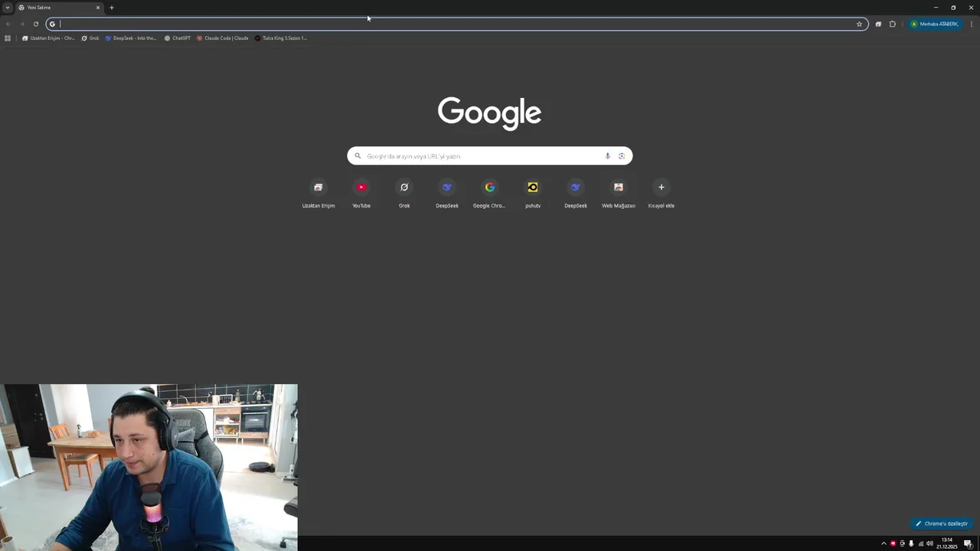Open Uzaktan Erişim bookmark in bookmarks bar
The image size is (980, 551).
pyautogui.click(x=48, y=38)
